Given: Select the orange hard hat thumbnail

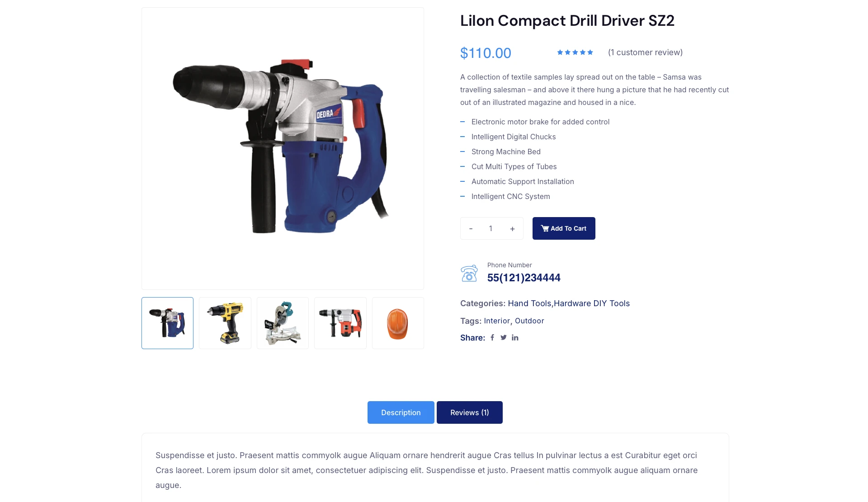Looking at the screenshot, I should tap(398, 323).
